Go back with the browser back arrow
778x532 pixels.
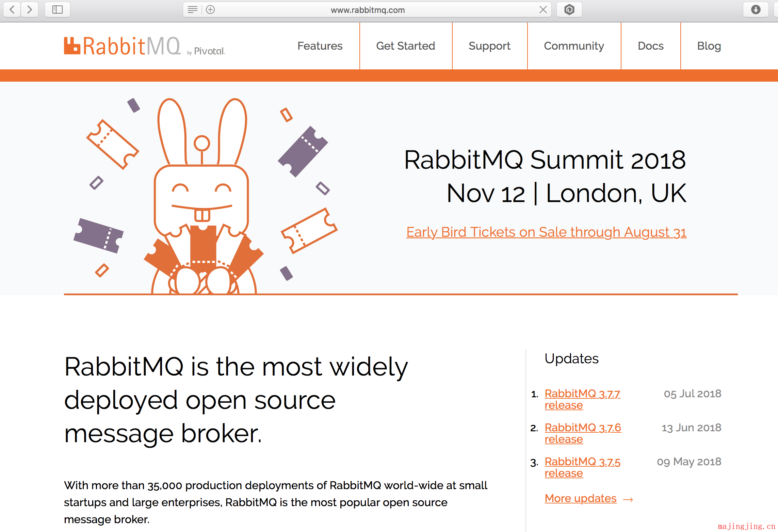click(12, 10)
